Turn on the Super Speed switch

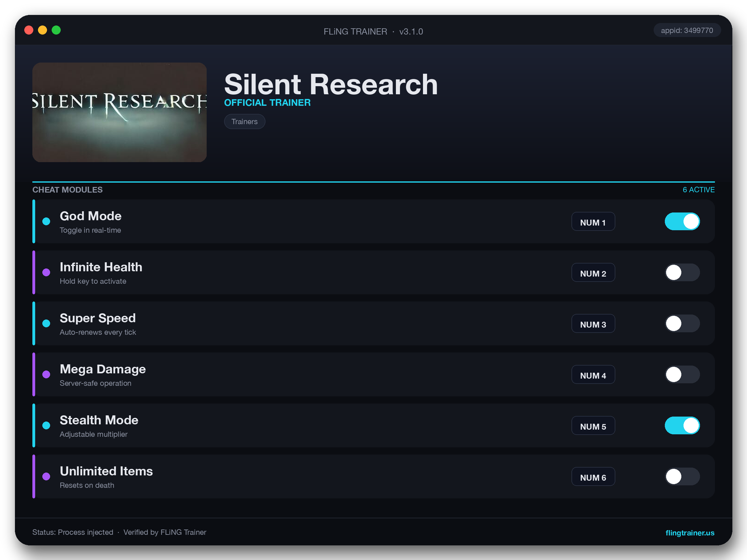[682, 323]
